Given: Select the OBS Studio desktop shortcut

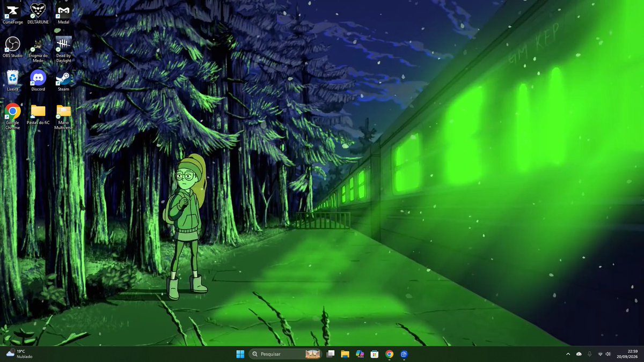Looking at the screenshot, I should click(12, 47).
